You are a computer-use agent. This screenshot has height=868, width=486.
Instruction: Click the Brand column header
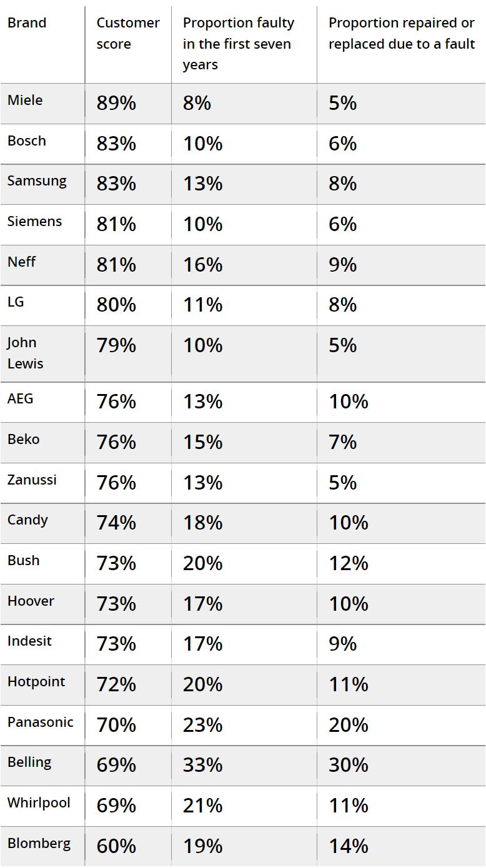pos(27,23)
